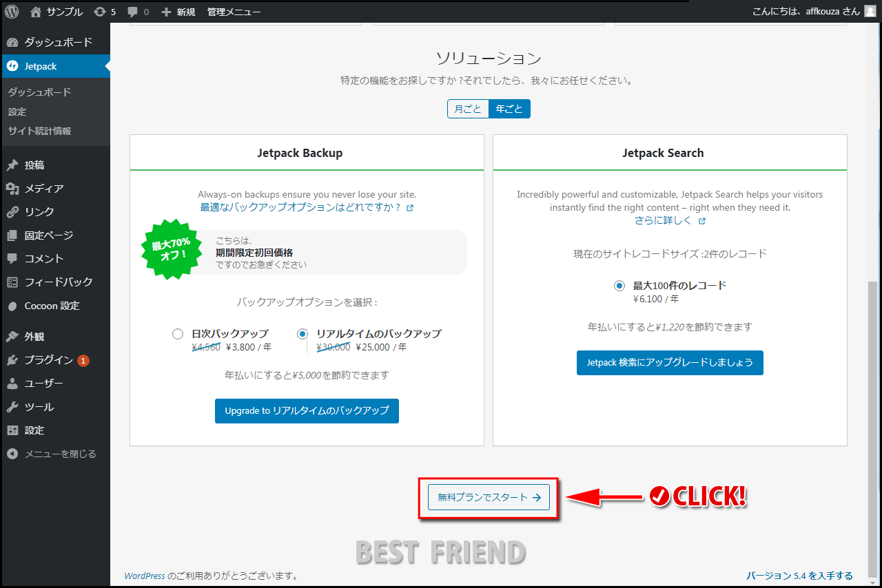
Task: Click the Cocoon 設定 circle icon
Action: pos(12,306)
